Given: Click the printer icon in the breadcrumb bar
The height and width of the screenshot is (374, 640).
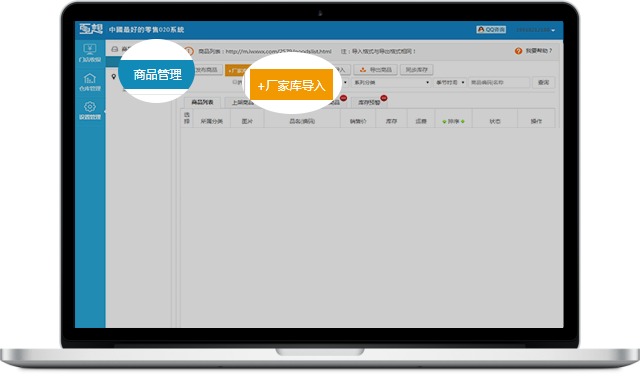Looking at the screenshot, I should coord(115,49).
